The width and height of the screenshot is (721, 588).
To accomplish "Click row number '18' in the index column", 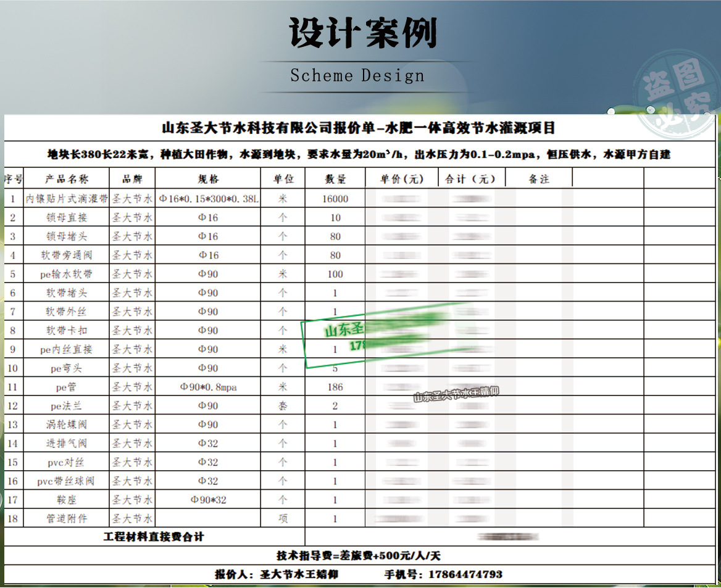I will (x=12, y=519).
